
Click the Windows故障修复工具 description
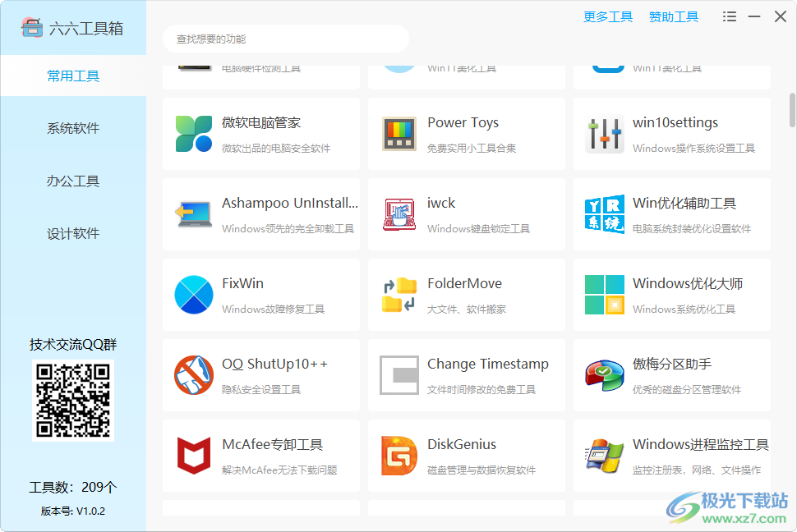coord(274,309)
